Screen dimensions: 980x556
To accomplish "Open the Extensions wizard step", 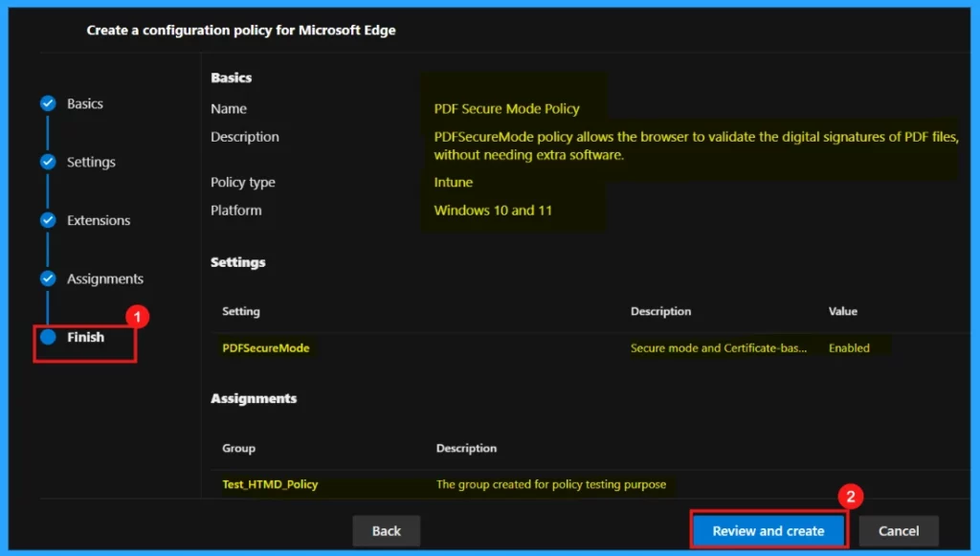I will [99, 220].
